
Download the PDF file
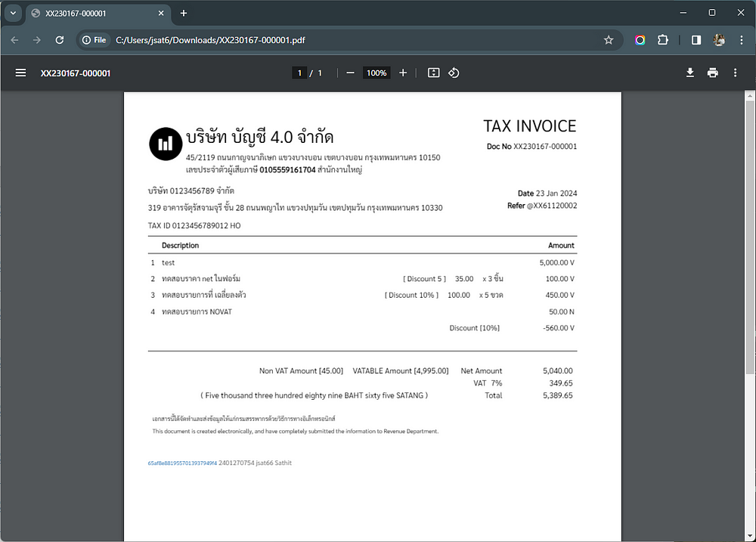[689, 73]
